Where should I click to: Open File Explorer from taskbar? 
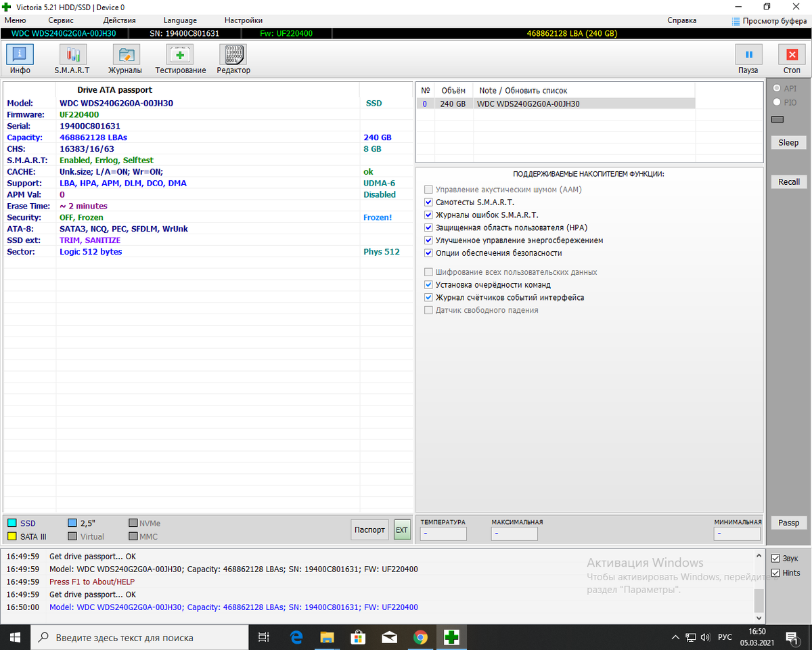tap(327, 637)
